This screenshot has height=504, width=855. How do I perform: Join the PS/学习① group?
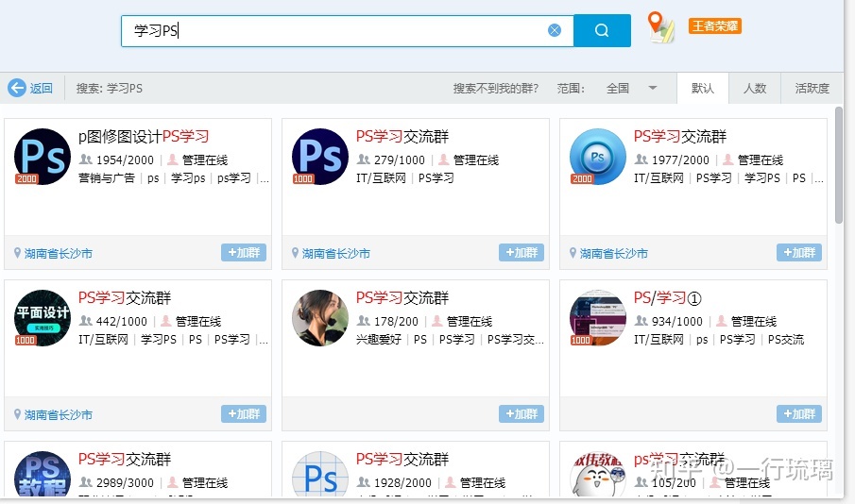click(799, 413)
